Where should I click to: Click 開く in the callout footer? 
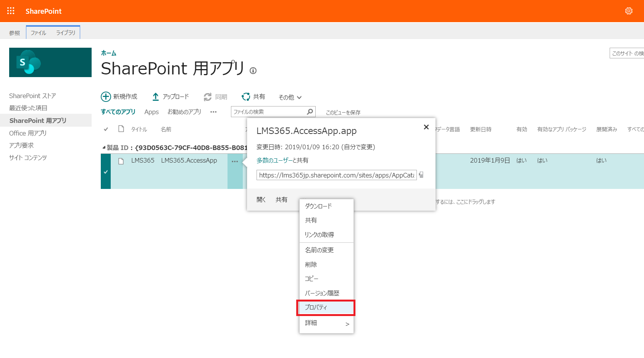(261, 200)
